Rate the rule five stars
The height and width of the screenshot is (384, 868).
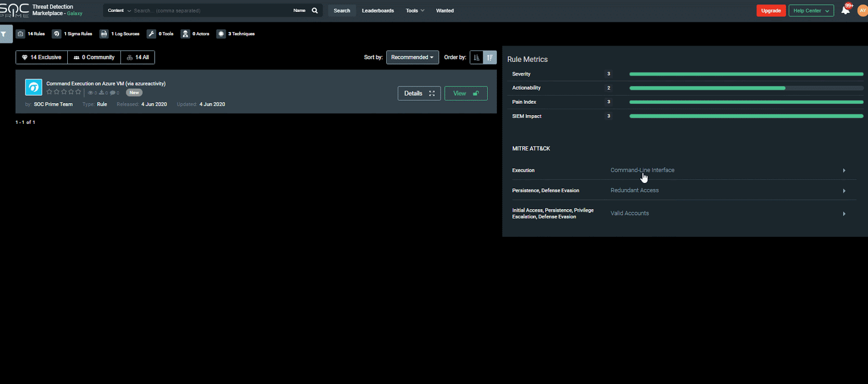point(78,92)
